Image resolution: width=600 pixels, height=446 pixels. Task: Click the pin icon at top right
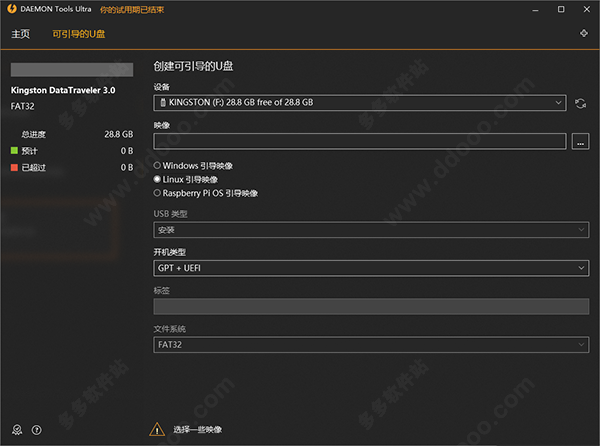tap(584, 33)
